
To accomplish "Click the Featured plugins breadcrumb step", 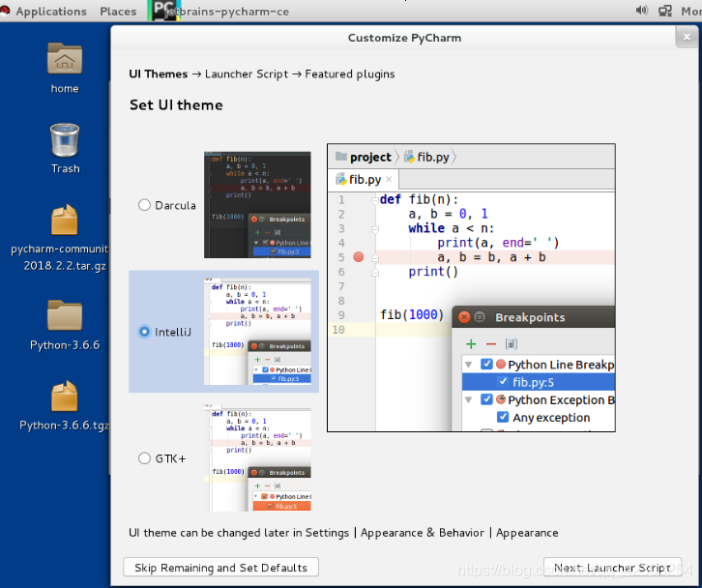I will (x=350, y=73).
